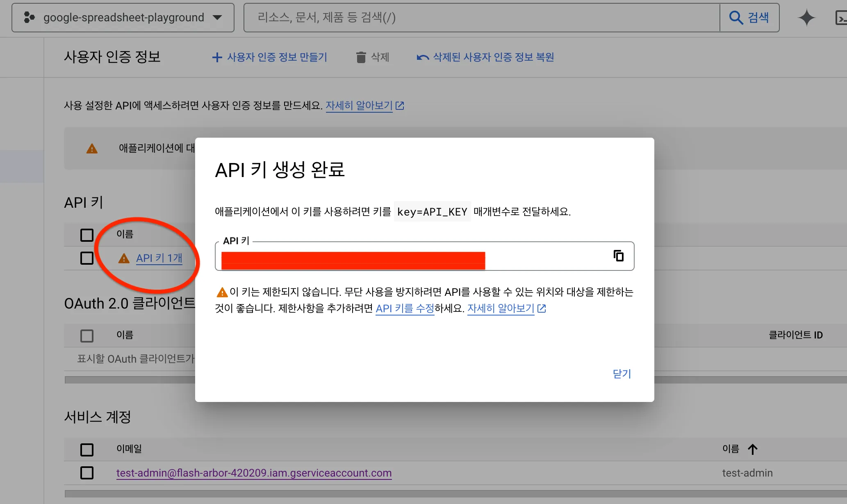Click the project switcher hexagon icon
The image size is (847, 504).
pos(30,17)
